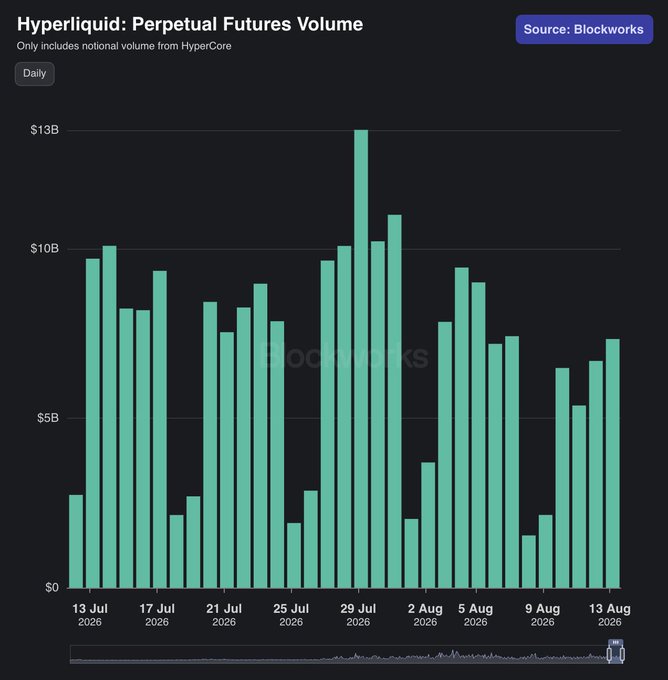Click the '9 Aug 2026' x-axis label
The height and width of the screenshot is (680, 668).
pyautogui.click(x=543, y=615)
